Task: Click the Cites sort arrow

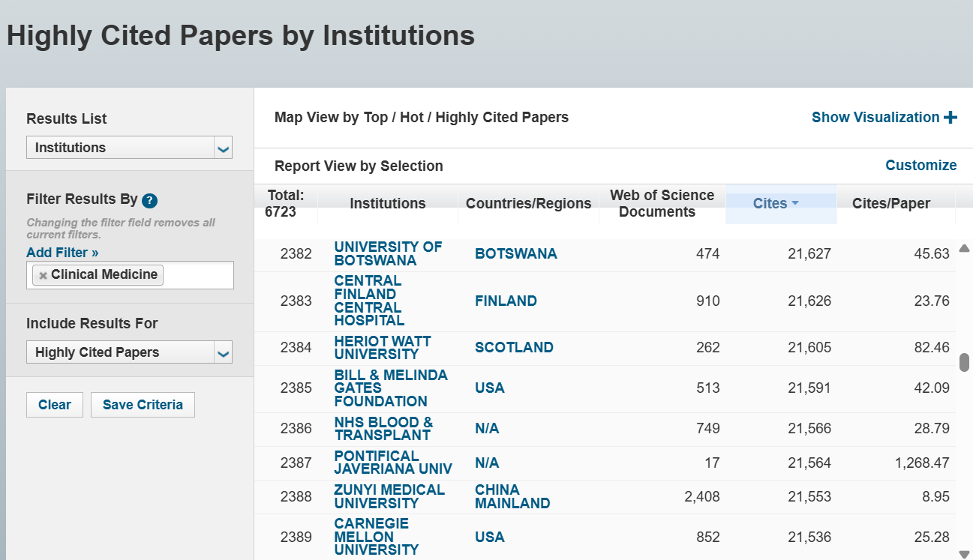Action: tap(795, 203)
